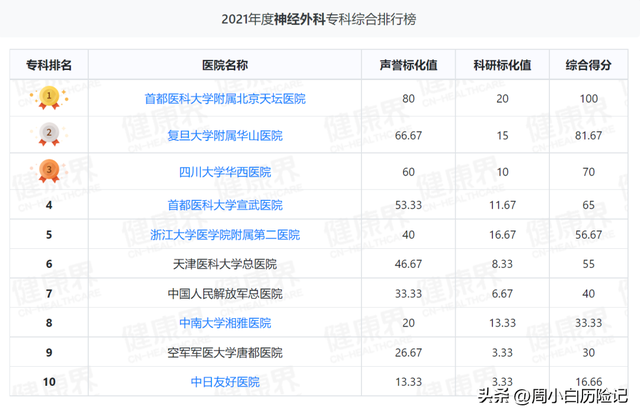Click research value 16.67
The height and width of the screenshot is (416, 640).
coord(502,235)
